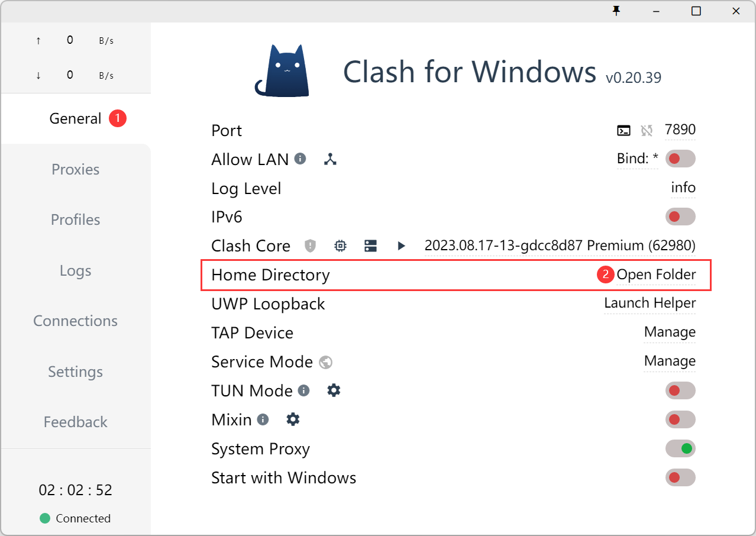Maximize the Clash window
The width and height of the screenshot is (756, 536).
696,11
